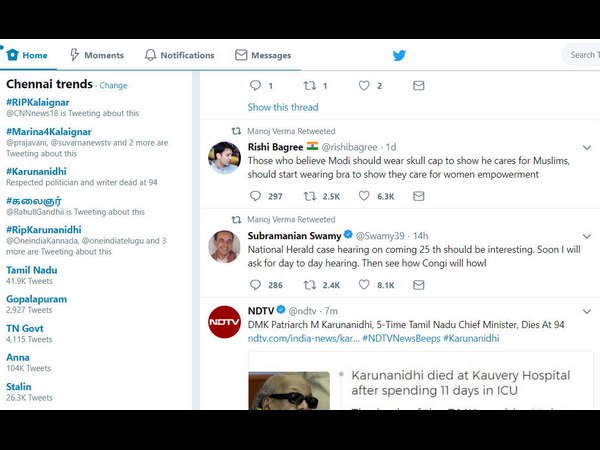Open the ndtv.com/india-news link
Viewport: 600px width, 450px height.
point(303,338)
